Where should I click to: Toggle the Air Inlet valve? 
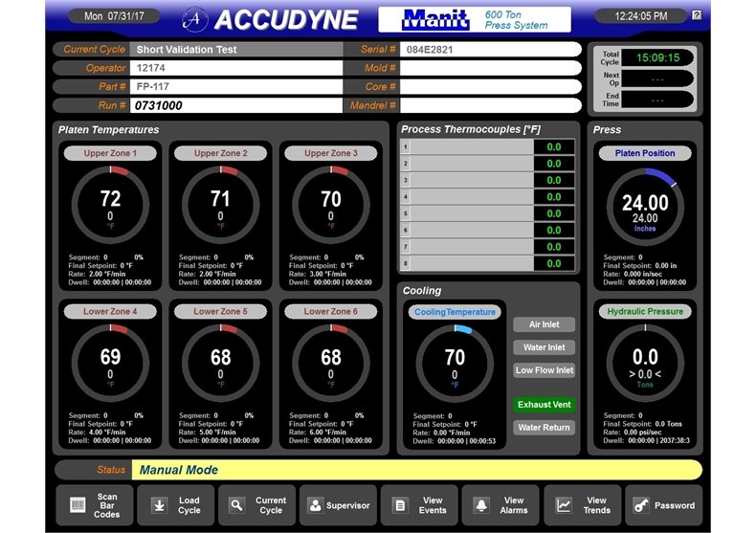pos(545,324)
